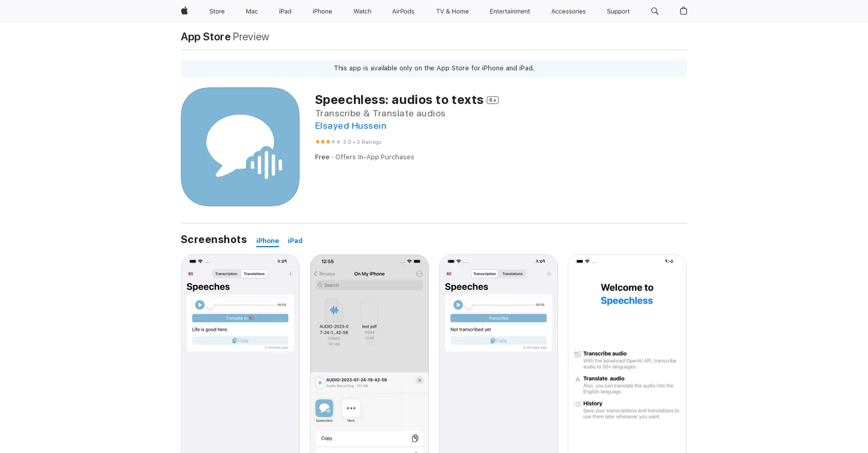Open the first Speeches translations screenshot
This screenshot has width=868, height=453.
240,354
